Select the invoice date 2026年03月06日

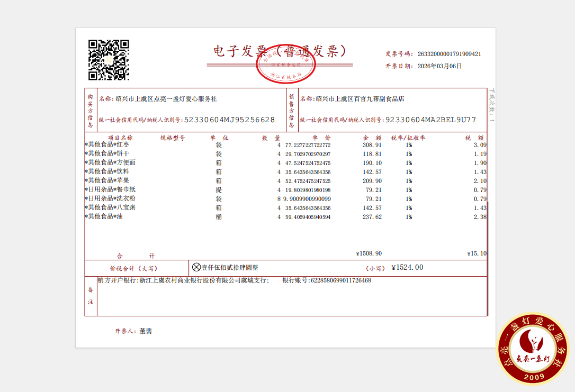[439, 66]
